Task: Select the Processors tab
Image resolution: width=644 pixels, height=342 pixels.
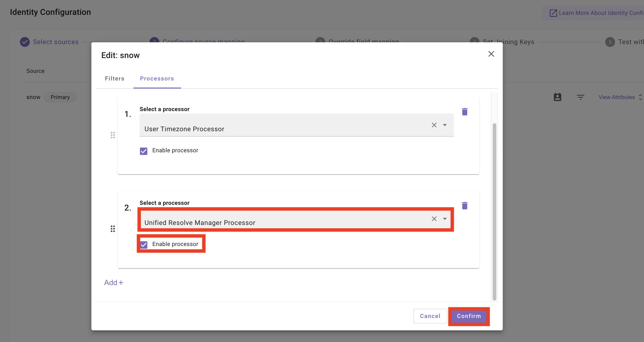Action: tap(157, 78)
